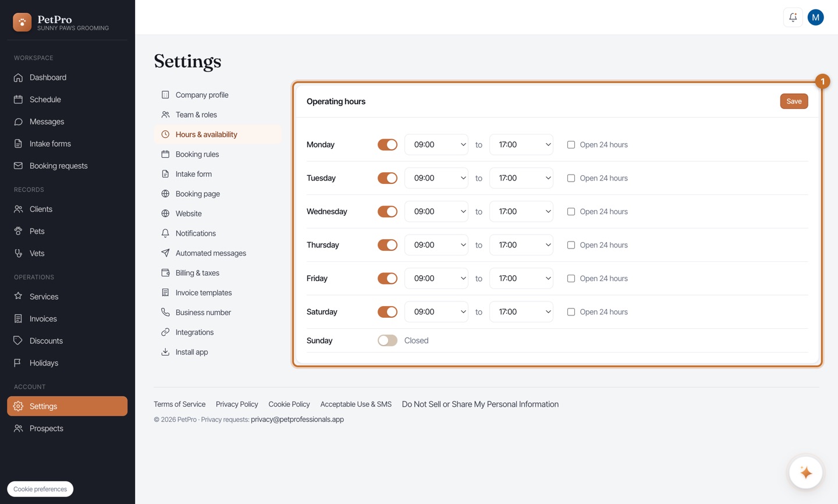Click the Dashboard home icon
838x504 pixels.
[x=19, y=77]
